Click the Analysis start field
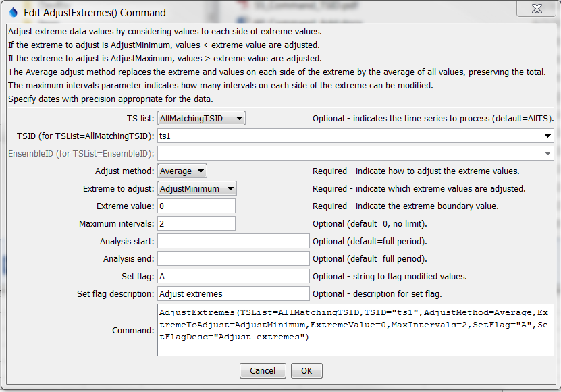Image resolution: width=561 pixels, height=392 pixels. tap(233, 241)
